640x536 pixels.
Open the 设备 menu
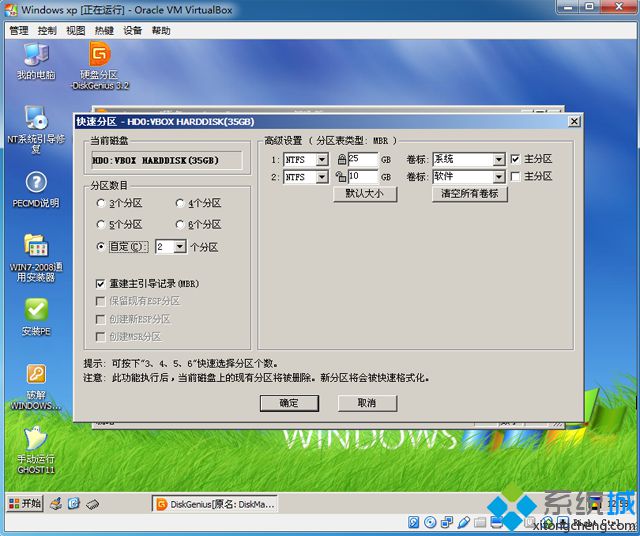coord(133,31)
